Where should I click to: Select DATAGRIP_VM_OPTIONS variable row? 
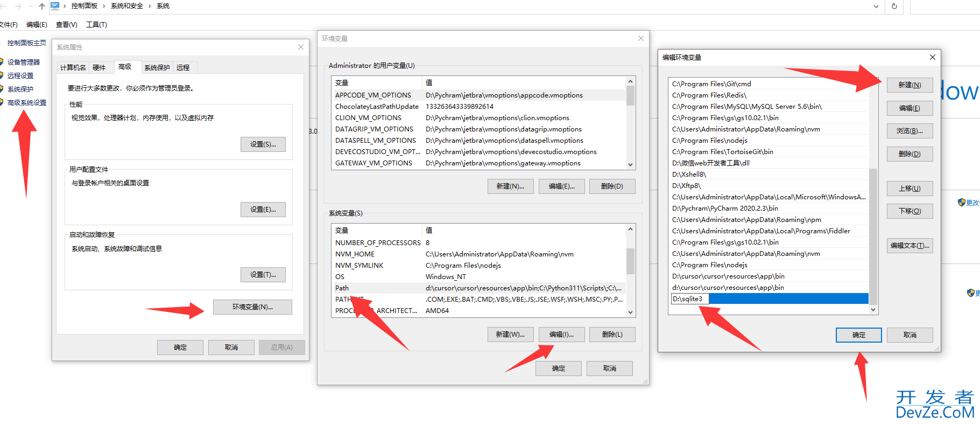tap(479, 129)
